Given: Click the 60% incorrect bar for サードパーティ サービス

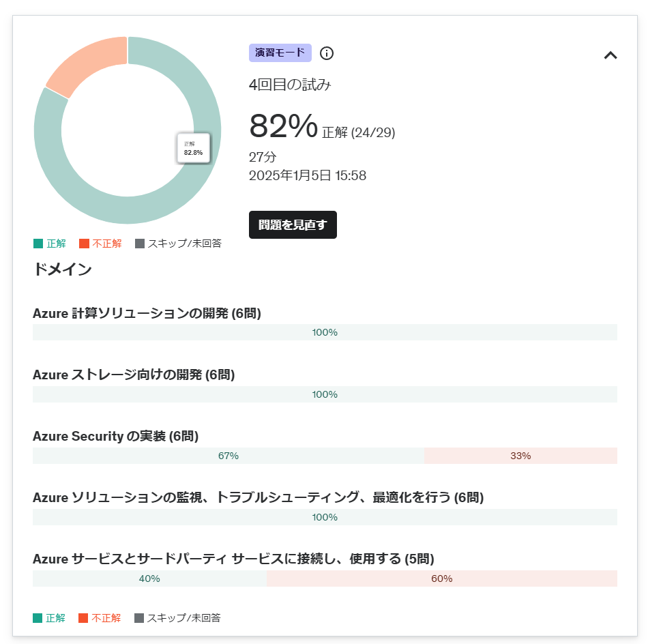Looking at the screenshot, I should [x=442, y=579].
